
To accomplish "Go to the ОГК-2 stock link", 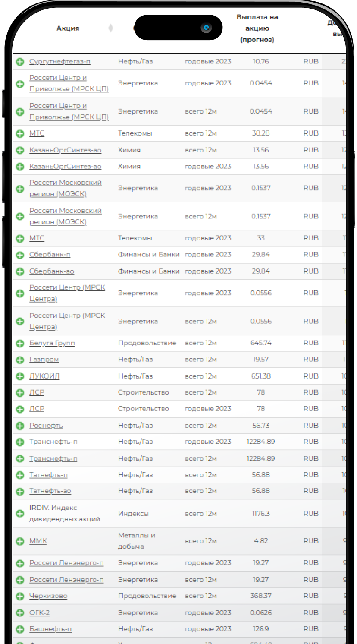I will 40,612.
